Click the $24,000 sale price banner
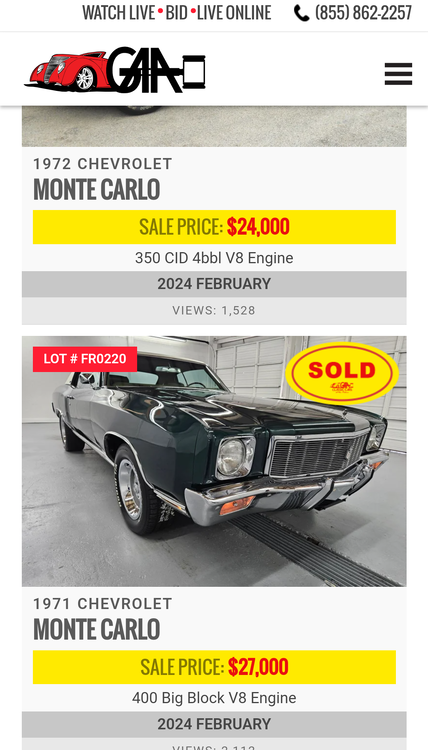This screenshot has width=428, height=750. click(214, 227)
